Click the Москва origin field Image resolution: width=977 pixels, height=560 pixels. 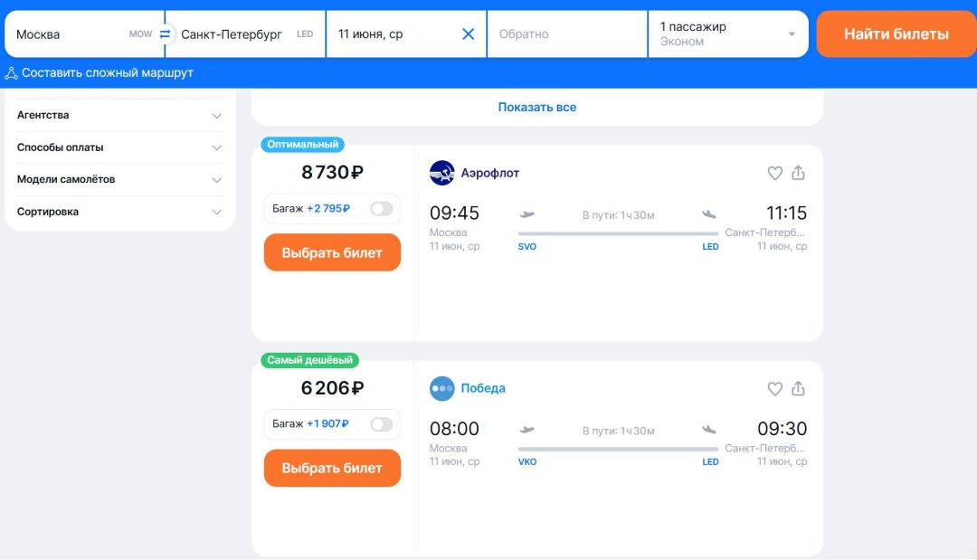point(68,34)
